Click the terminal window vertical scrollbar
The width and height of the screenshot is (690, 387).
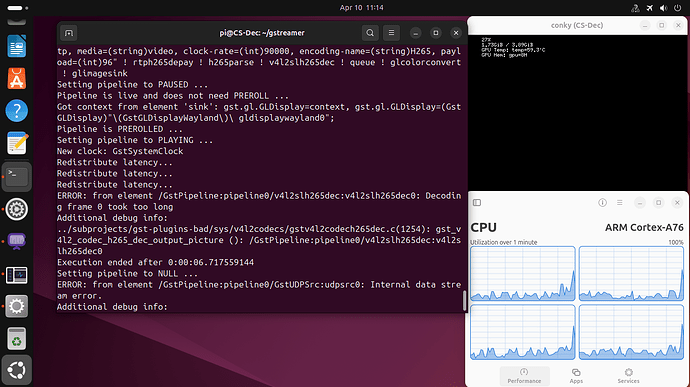click(464, 300)
